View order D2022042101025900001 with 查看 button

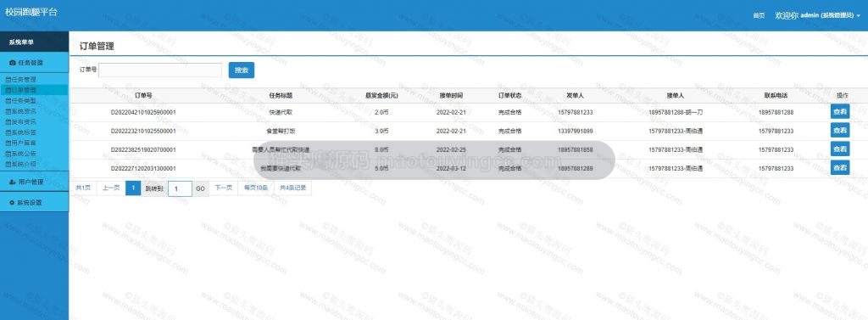point(840,112)
